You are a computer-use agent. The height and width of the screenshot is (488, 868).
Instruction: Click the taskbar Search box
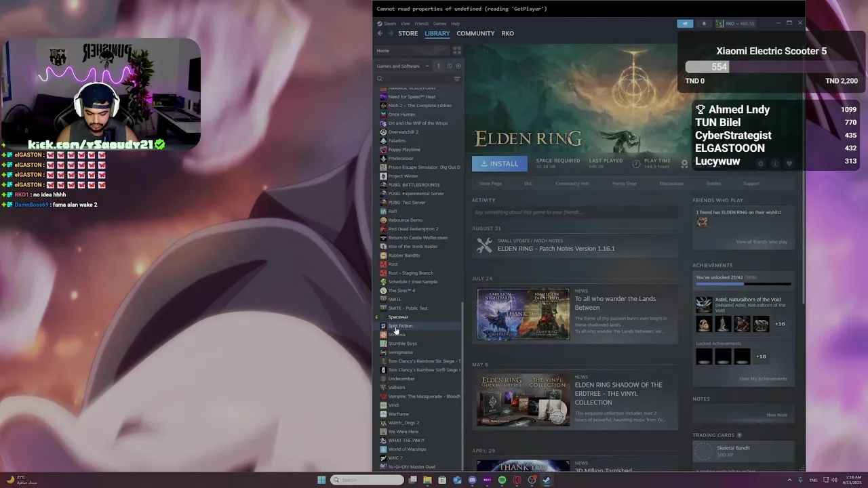pyautogui.click(x=367, y=480)
